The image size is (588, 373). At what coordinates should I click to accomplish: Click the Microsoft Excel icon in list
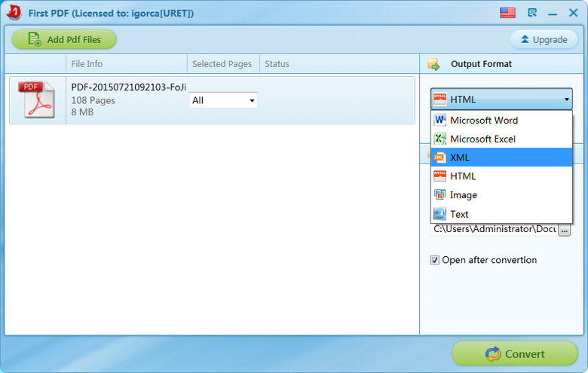point(440,139)
